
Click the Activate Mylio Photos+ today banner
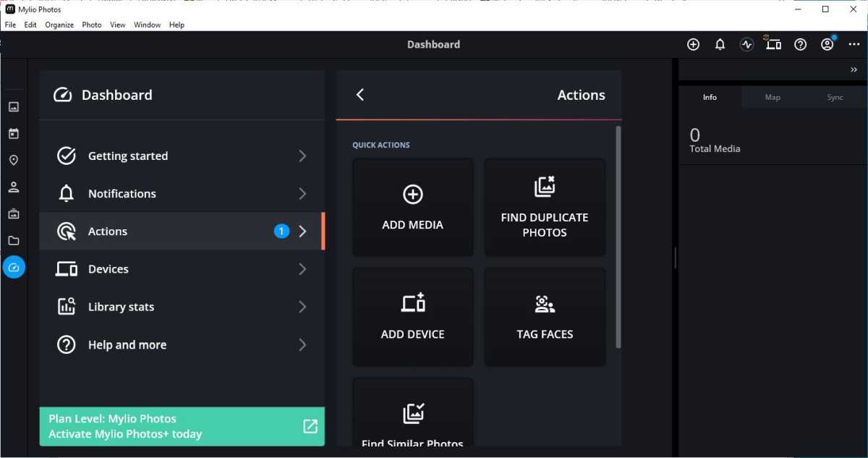coord(182,426)
